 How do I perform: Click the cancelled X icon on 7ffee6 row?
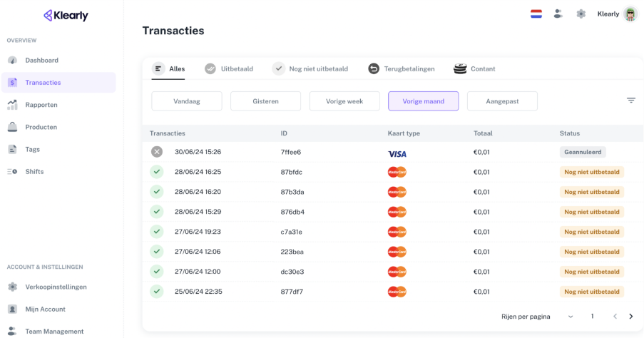click(157, 152)
